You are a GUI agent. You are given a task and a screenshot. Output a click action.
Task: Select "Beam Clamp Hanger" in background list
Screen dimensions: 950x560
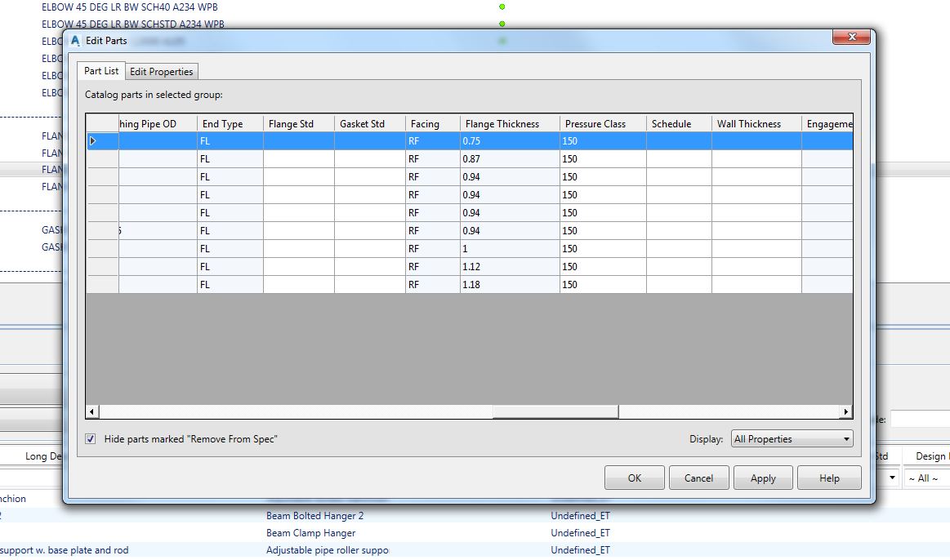310,533
